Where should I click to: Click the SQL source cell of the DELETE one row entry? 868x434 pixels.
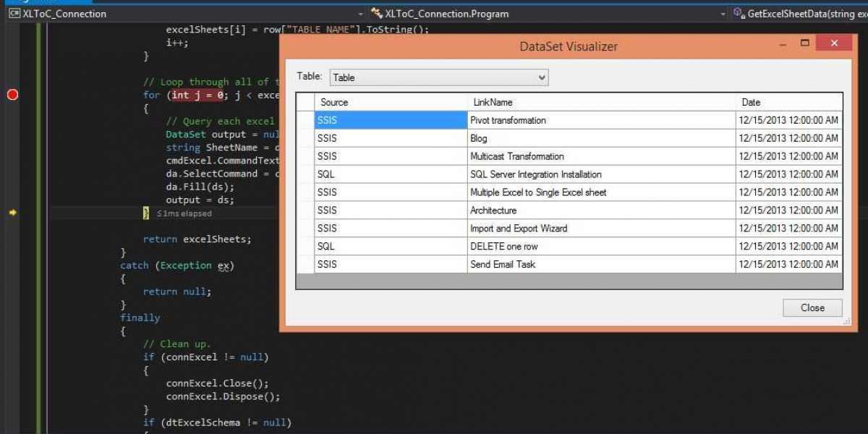coord(391,247)
